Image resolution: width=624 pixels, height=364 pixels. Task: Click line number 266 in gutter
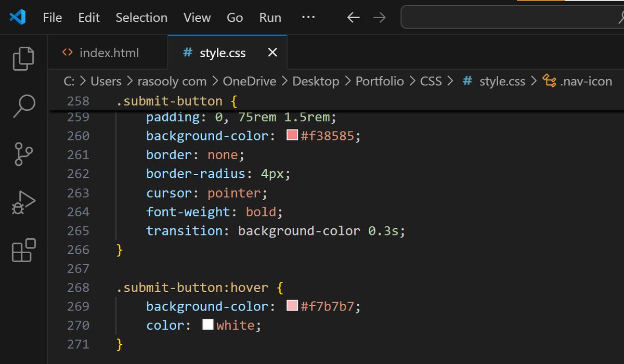coord(79,250)
